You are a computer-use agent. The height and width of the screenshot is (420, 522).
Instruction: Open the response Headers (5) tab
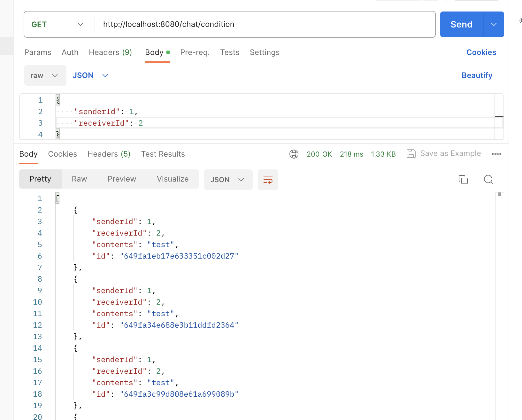[109, 154]
